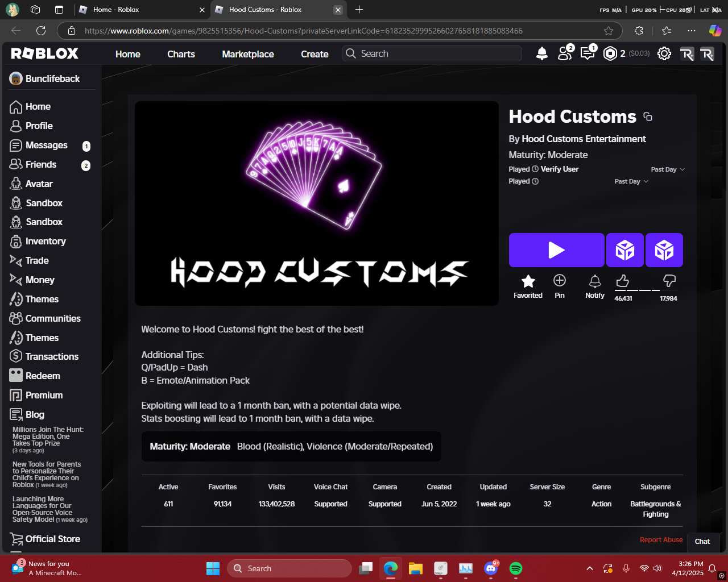Open Money in the sidebar
The image size is (728, 582).
(x=40, y=280)
